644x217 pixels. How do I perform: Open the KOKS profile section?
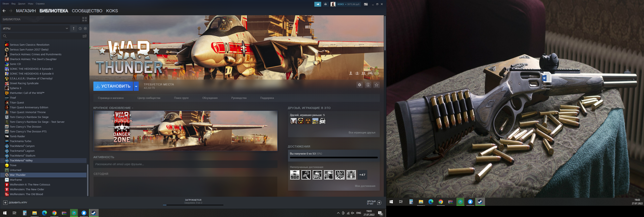pos(112,11)
